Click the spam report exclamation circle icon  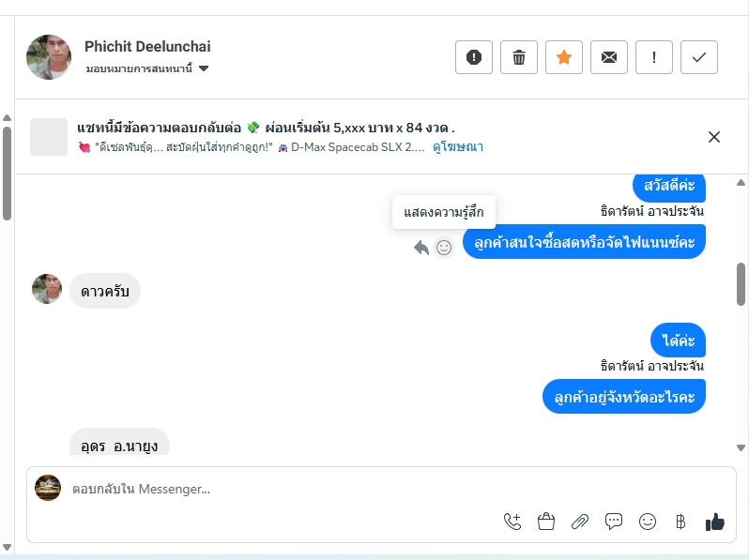coord(474,57)
